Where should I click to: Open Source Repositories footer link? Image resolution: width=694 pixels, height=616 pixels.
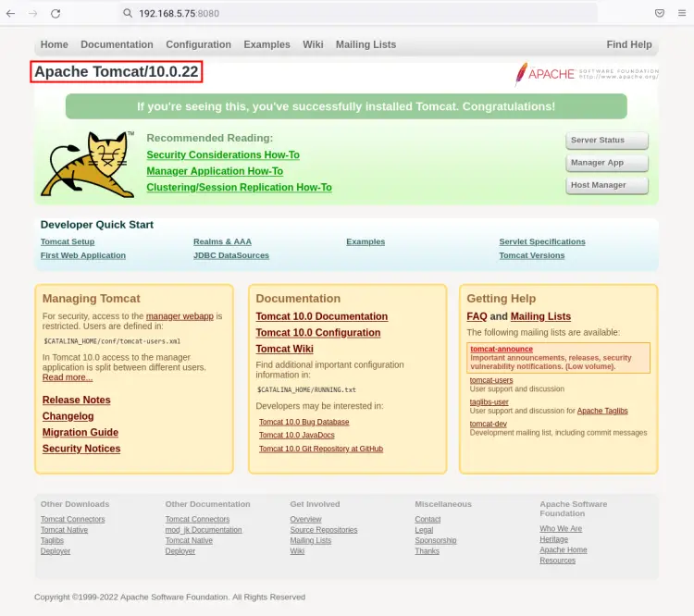324,530
